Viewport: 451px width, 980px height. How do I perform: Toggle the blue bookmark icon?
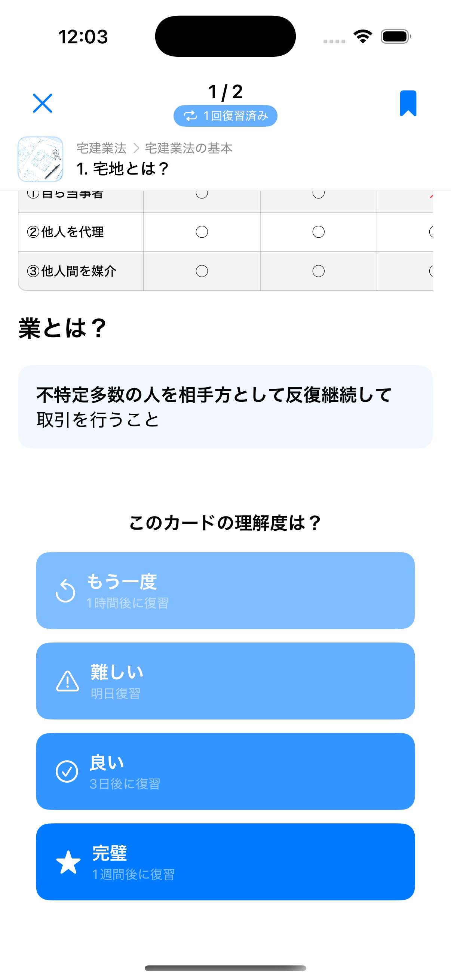[x=408, y=103]
